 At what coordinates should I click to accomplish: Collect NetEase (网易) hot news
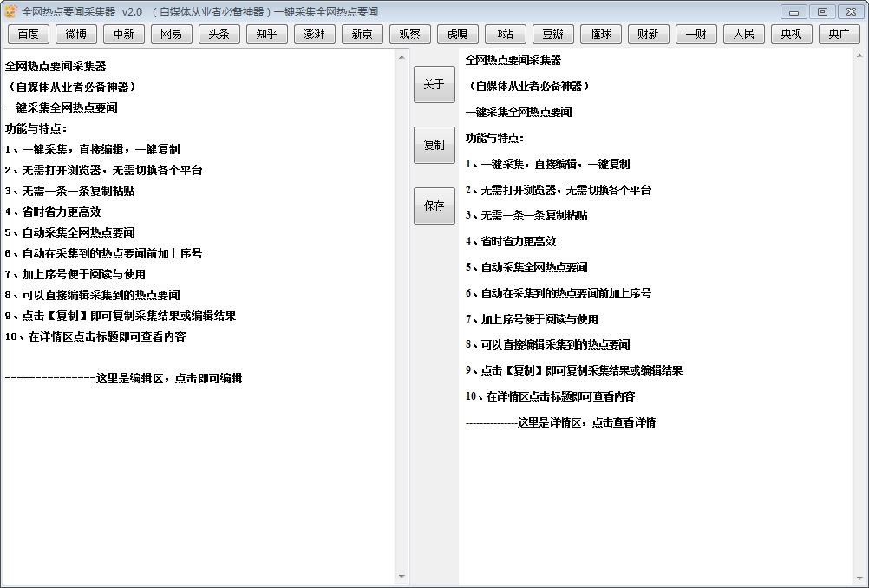tap(171, 34)
